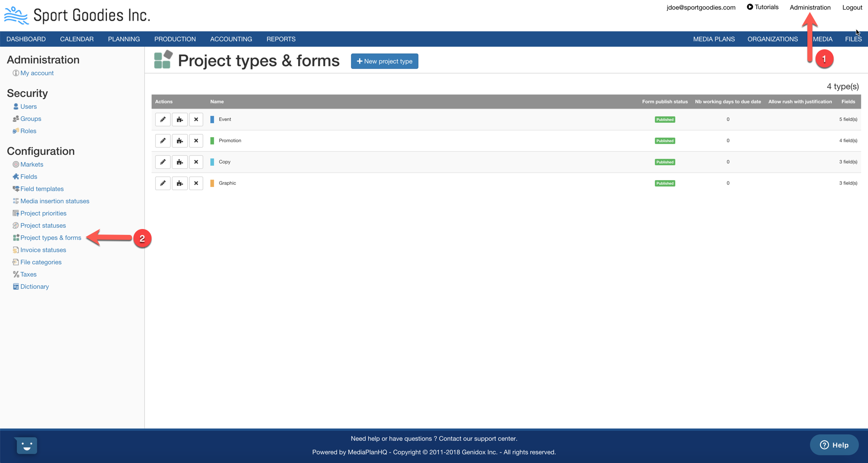Click the pencil edit icon for Graphic
The height and width of the screenshot is (463, 868).
162,183
